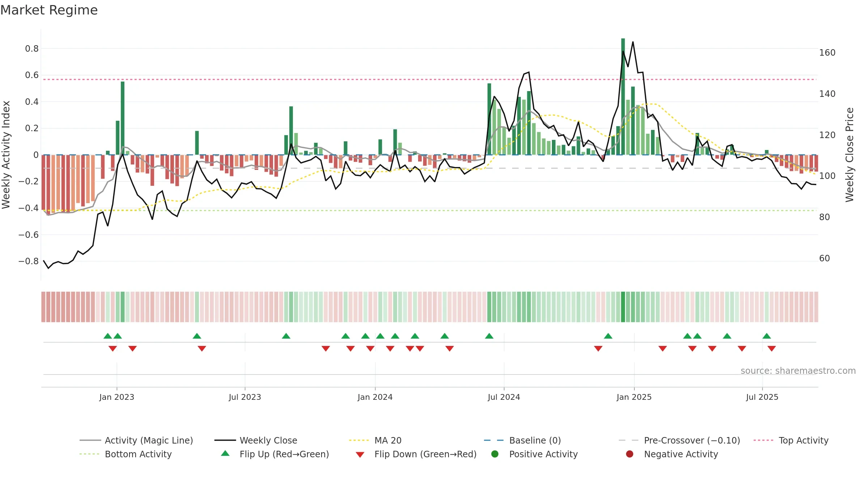Click the Jul 2024 x-axis label
This screenshot has height=488, width=868.
point(504,397)
